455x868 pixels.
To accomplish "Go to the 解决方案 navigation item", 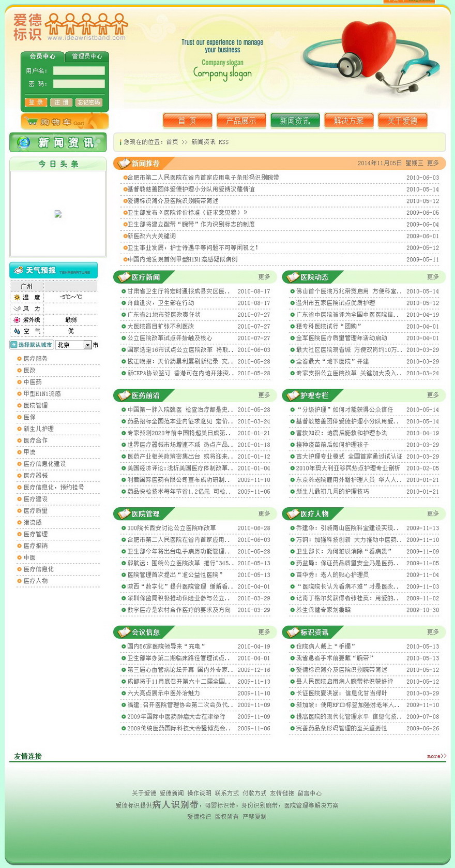I will [x=348, y=121].
